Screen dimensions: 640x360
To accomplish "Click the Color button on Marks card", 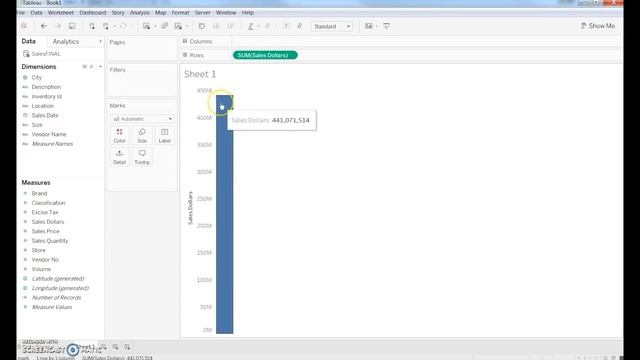I will pos(120,136).
